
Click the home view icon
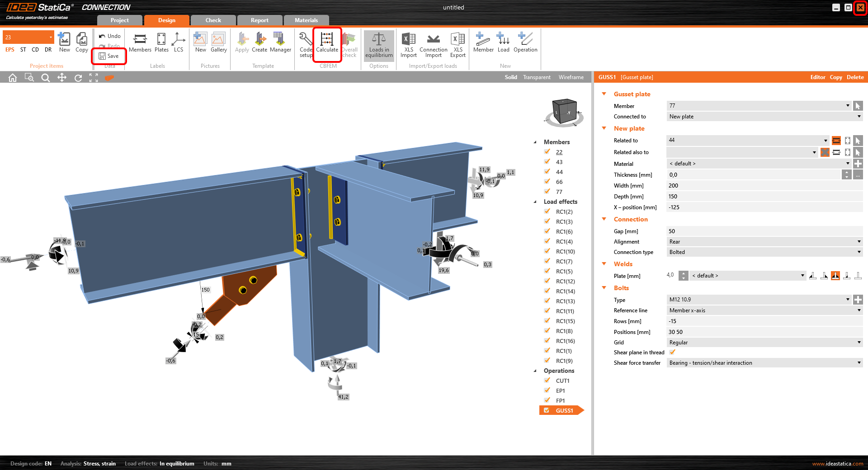(x=13, y=78)
